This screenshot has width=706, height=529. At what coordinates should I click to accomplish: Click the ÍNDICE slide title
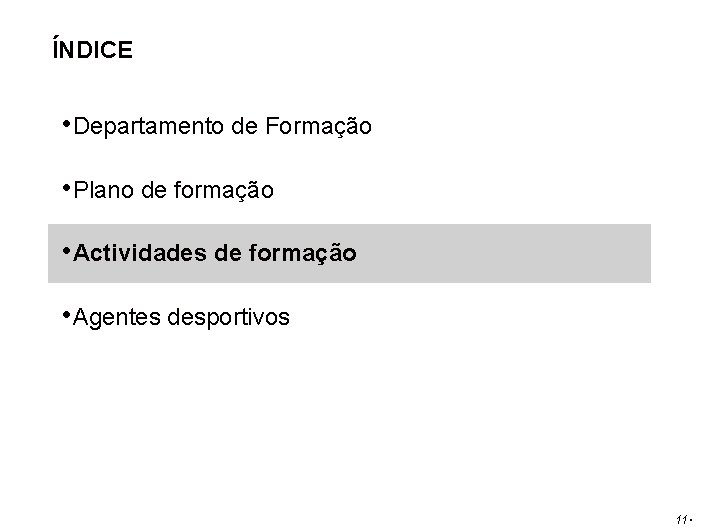(92, 48)
